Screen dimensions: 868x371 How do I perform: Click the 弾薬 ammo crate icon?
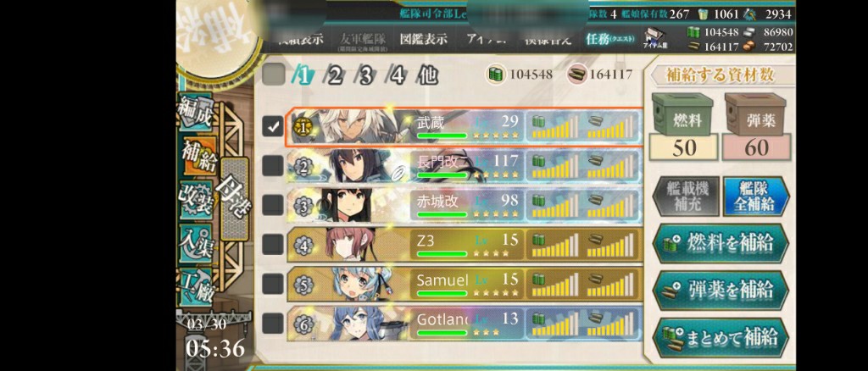pyautogui.click(x=755, y=114)
